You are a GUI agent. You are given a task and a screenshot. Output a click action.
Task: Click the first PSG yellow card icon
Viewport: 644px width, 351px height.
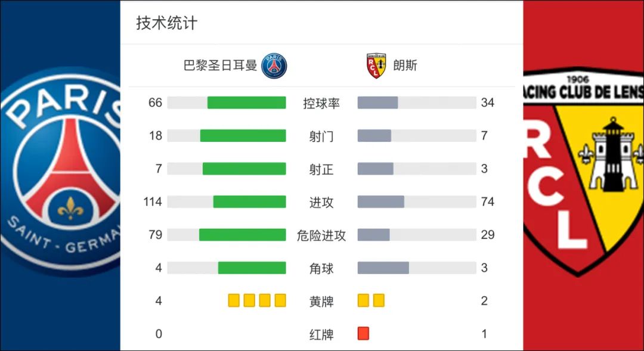234,300
